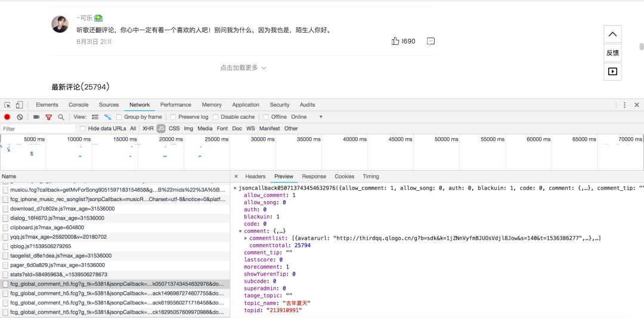644x318 pixels.
Task: Click topic_name value 去年夏天
Action: pos(298,303)
